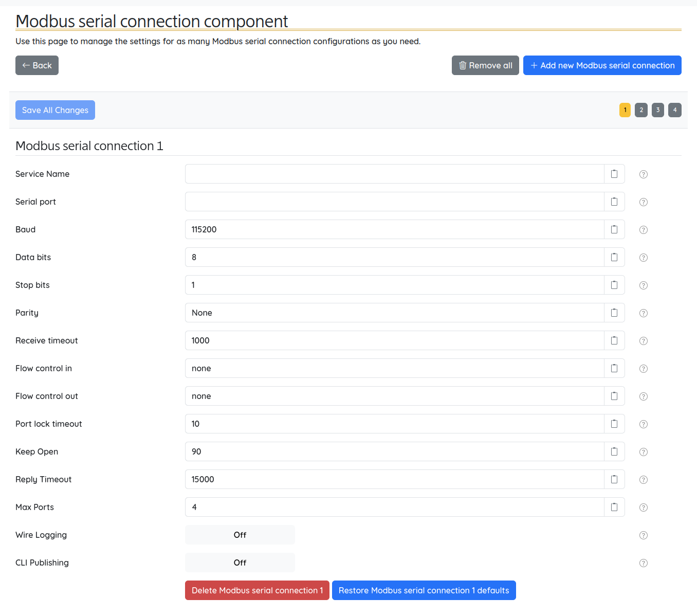Viewport: 697px width, 616px height.
Task: Open help for Baud
Action: pyautogui.click(x=644, y=230)
